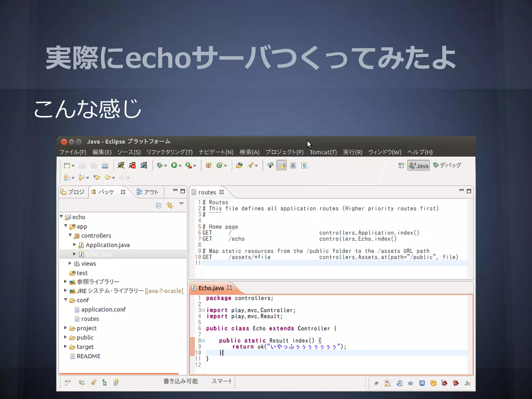532x399 pixels.
Task: Open the Debug dropdown arrow
Action: 165,166
